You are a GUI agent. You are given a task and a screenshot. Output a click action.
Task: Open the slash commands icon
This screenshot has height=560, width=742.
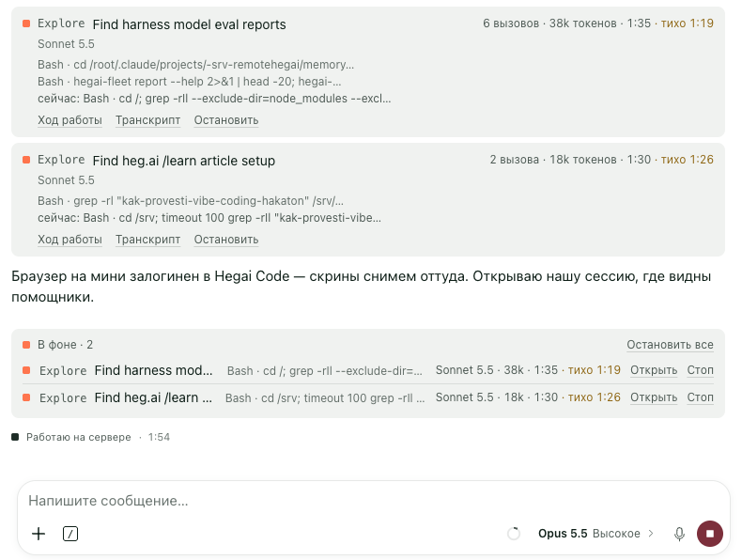tap(70, 534)
